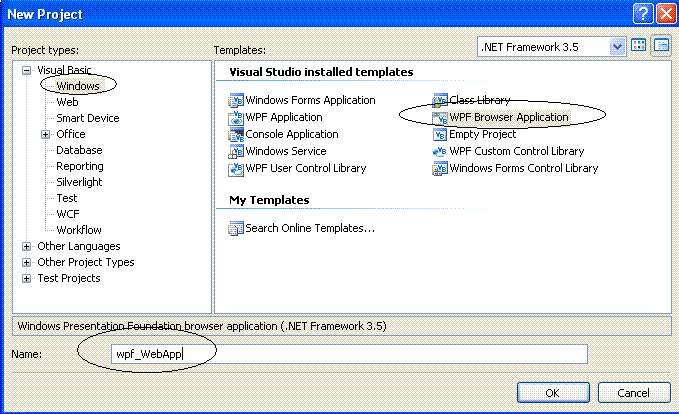Click the WPF Browser Application icon

[x=440, y=117]
